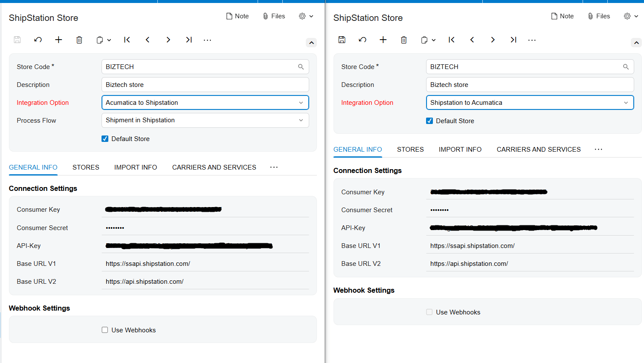Open CARRIERS AND SERVICES tab in left panel
644x363 pixels.
pos(214,167)
